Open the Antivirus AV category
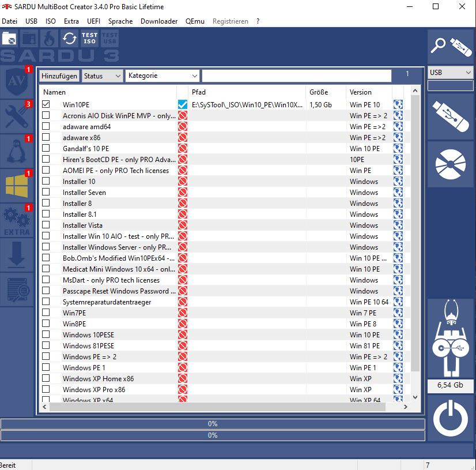476x470 pixels. (16, 81)
